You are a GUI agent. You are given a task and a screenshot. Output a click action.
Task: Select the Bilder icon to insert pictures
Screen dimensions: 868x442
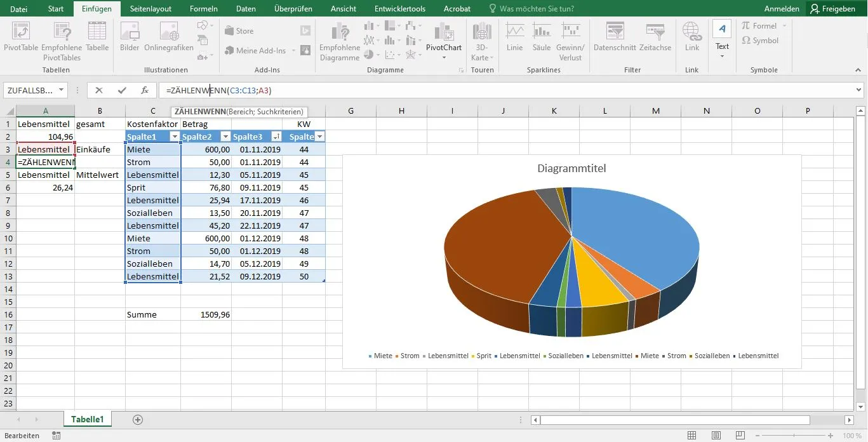click(x=129, y=38)
